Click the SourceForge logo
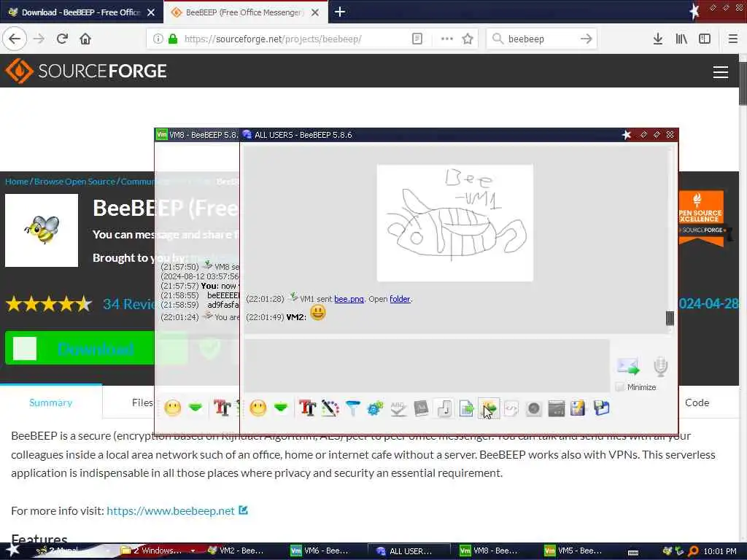747x560 pixels. pos(86,71)
